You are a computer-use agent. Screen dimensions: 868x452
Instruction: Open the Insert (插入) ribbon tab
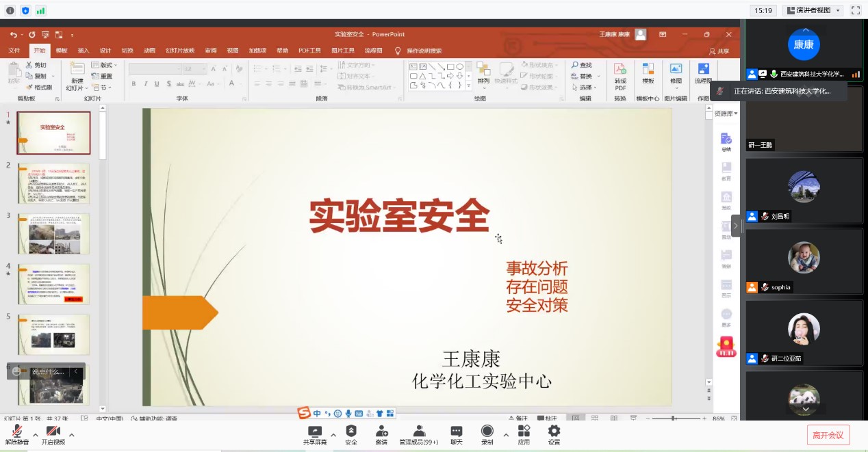click(84, 51)
